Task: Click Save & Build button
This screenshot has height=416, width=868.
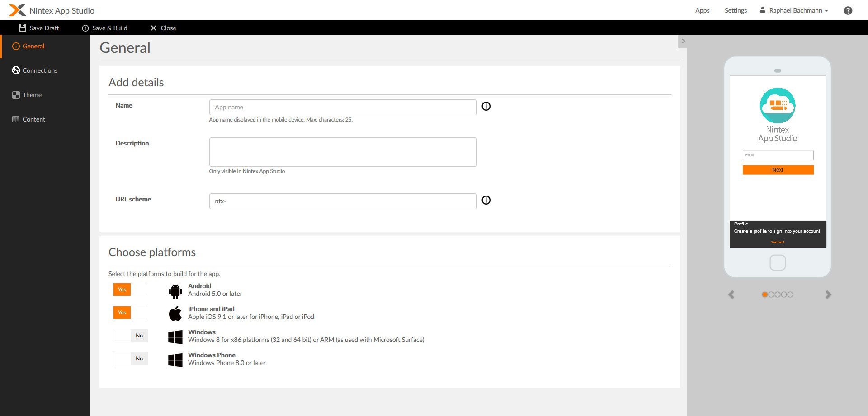Action: 104,28
